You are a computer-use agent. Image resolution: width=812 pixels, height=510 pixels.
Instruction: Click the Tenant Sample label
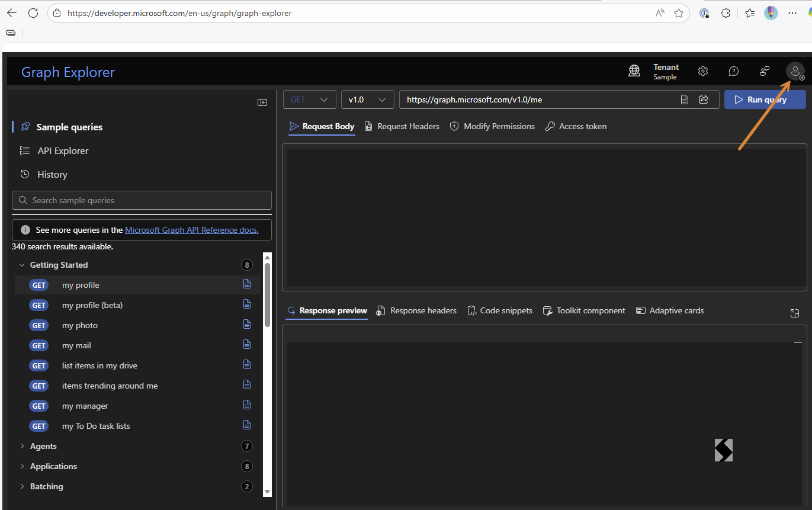(666, 72)
